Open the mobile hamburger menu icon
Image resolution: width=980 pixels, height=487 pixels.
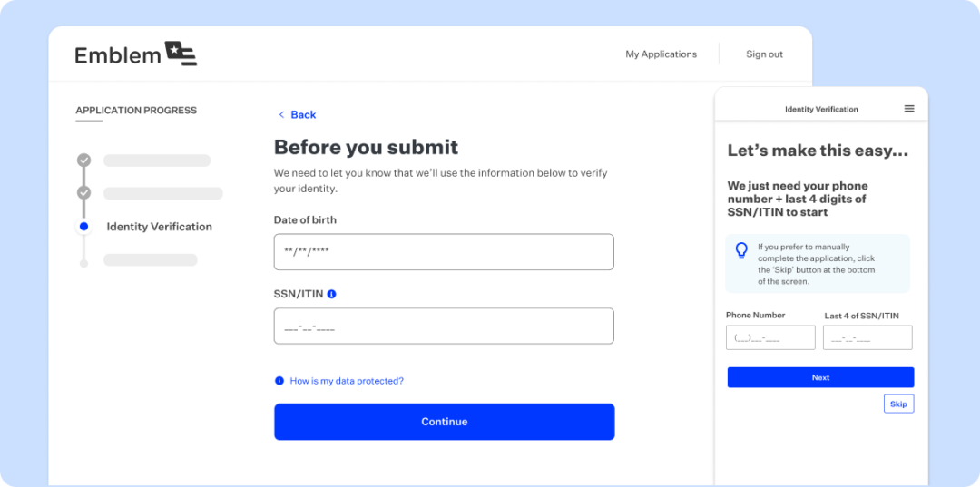[909, 109]
